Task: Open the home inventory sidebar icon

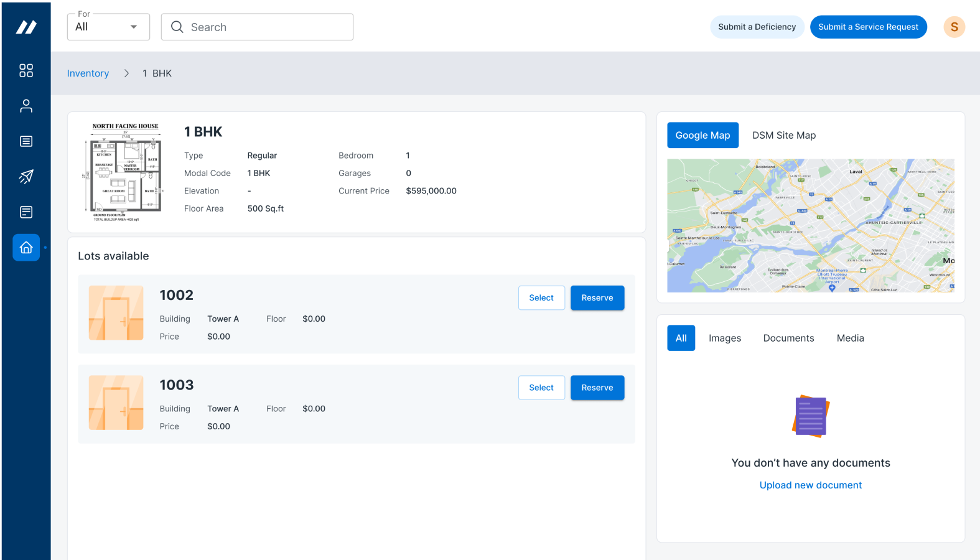Action: point(26,248)
